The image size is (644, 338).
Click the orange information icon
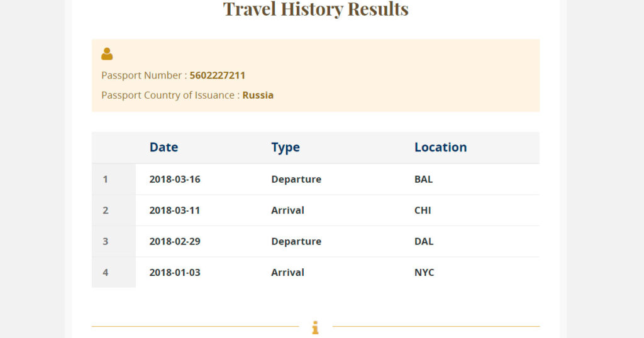tap(316, 327)
